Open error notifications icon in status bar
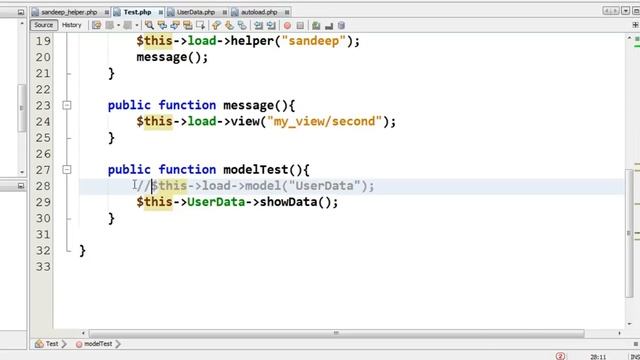The image size is (640, 360). [560, 356]
